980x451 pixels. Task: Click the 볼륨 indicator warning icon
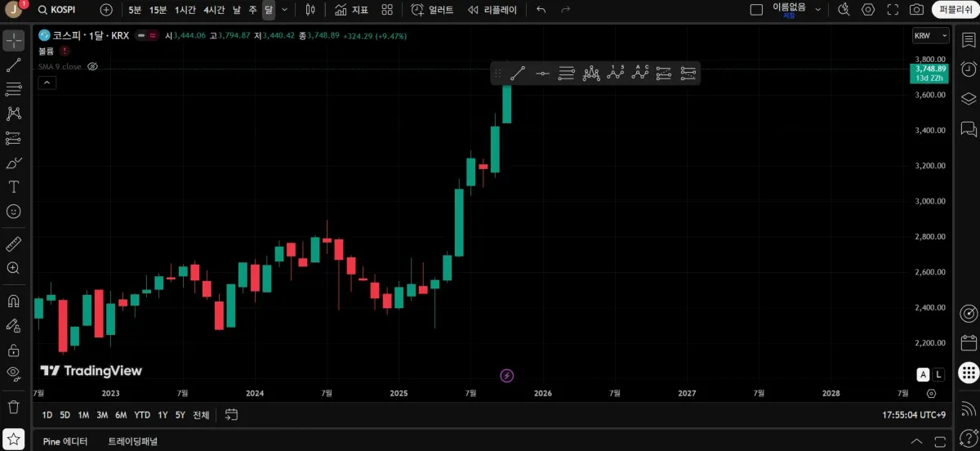pyautogui.click(x=65, y=51)
